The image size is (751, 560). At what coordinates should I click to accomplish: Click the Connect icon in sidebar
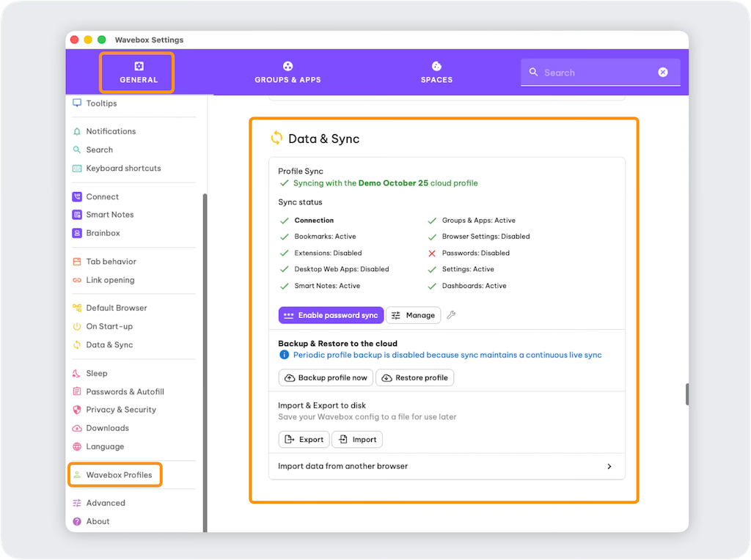pos(77,196)
